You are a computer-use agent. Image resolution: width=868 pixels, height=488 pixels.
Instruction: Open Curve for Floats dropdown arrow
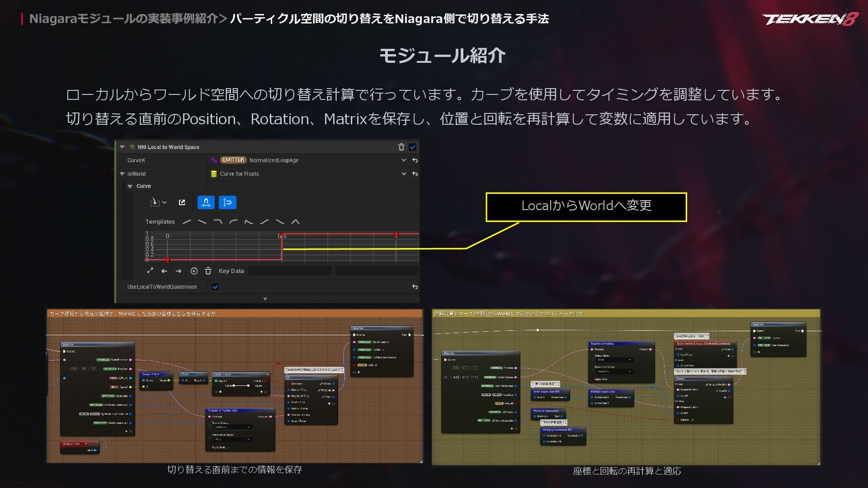(x=404, y=174)
